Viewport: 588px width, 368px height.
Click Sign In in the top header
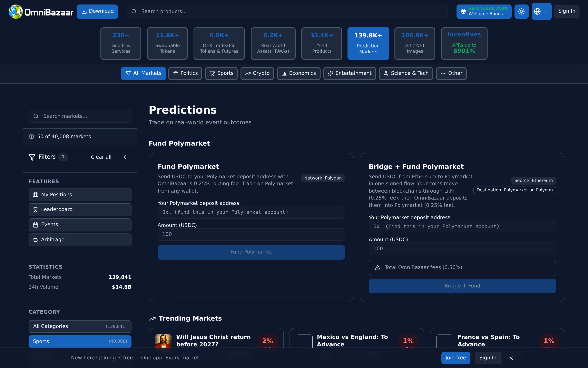pos(567,11)
